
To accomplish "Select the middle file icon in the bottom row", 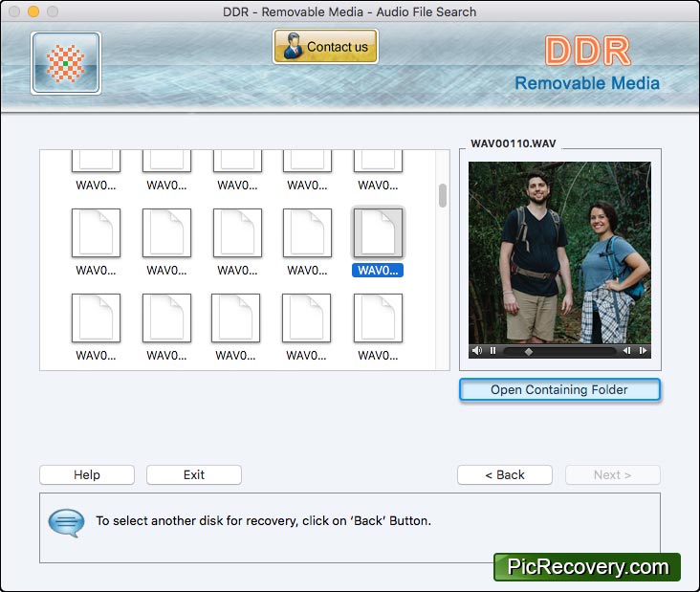I will point(235,318).
